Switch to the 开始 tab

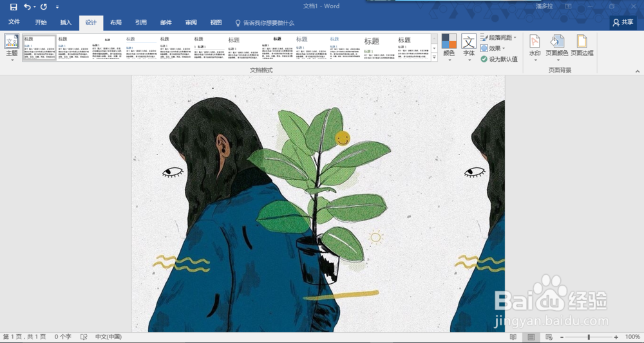41,23
